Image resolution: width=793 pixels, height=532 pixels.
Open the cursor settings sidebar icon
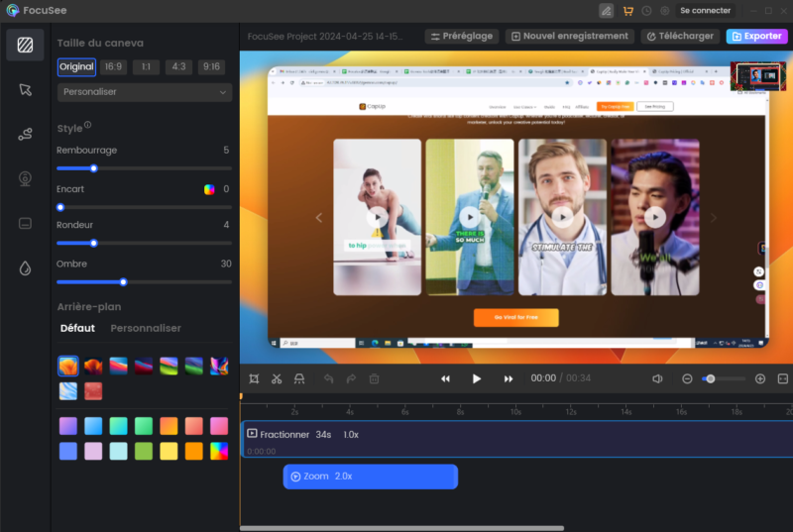click(x=25, y=90)
